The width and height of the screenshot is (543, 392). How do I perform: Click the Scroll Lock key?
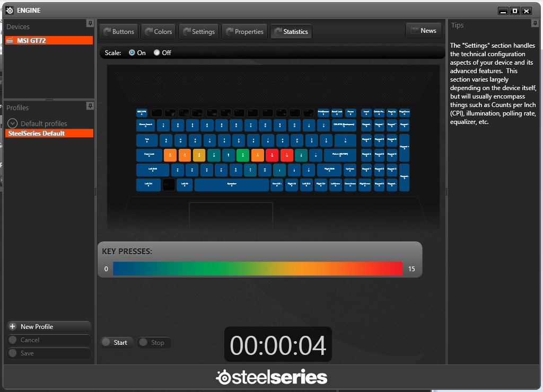point(337,113)
